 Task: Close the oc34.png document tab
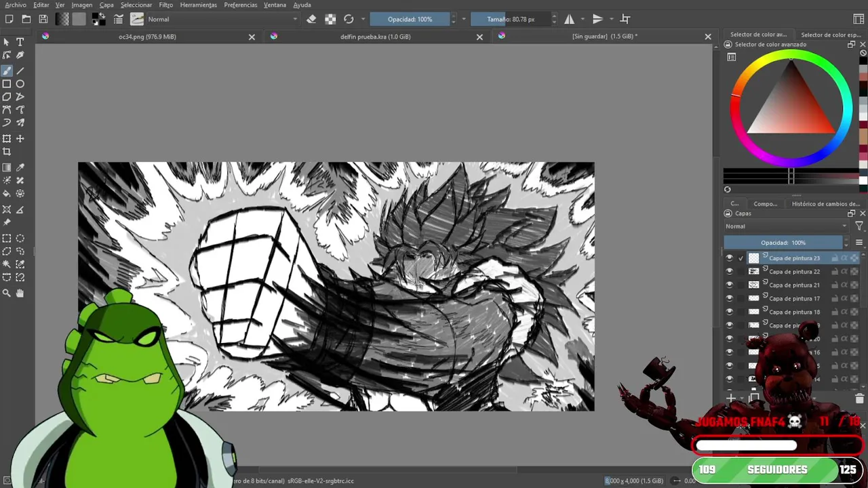click(252, 37)
